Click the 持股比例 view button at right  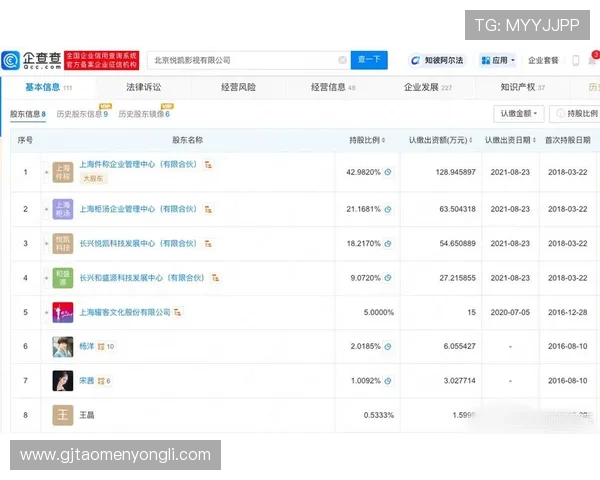pos(576,114)
